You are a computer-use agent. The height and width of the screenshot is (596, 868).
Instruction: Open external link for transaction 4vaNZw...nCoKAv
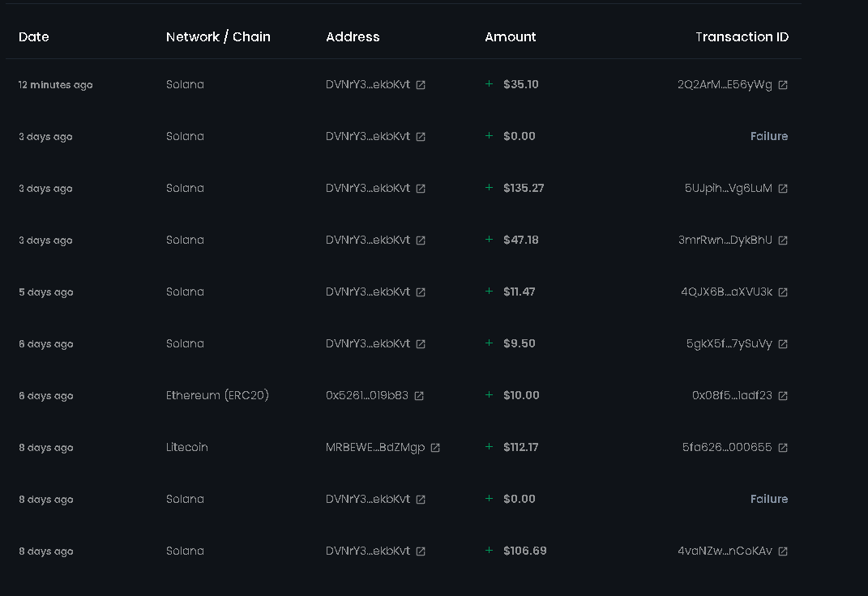pos(783,551)
